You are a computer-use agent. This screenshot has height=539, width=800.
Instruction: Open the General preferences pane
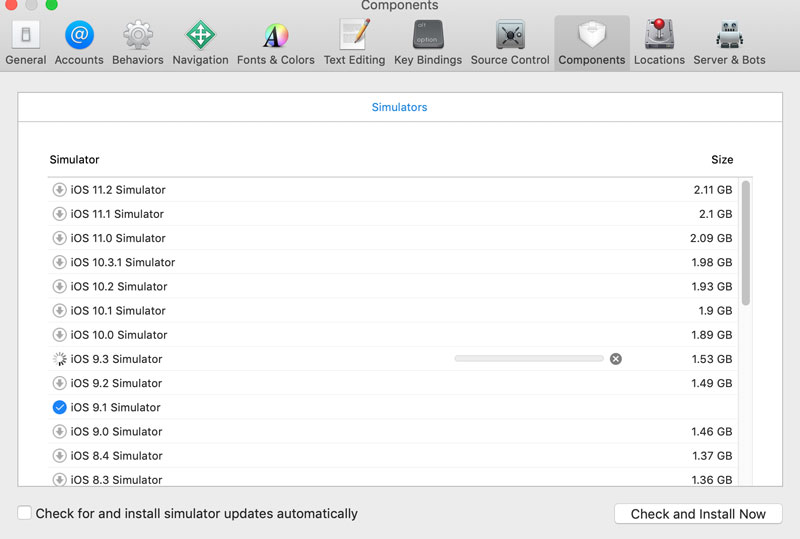26,43
